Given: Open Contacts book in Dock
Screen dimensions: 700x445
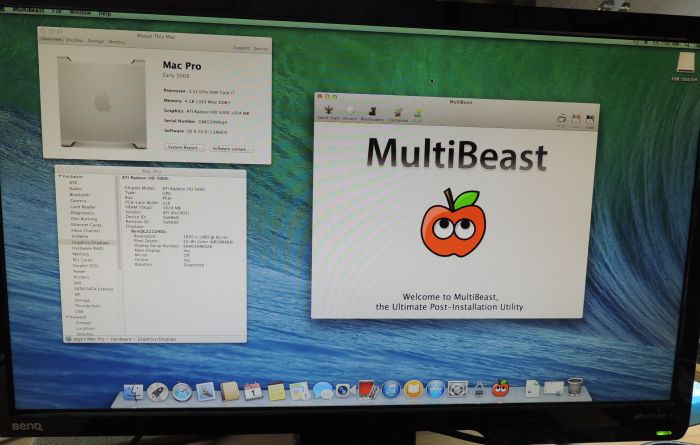Looking at the screenshot, I should [x=229, y=391].
